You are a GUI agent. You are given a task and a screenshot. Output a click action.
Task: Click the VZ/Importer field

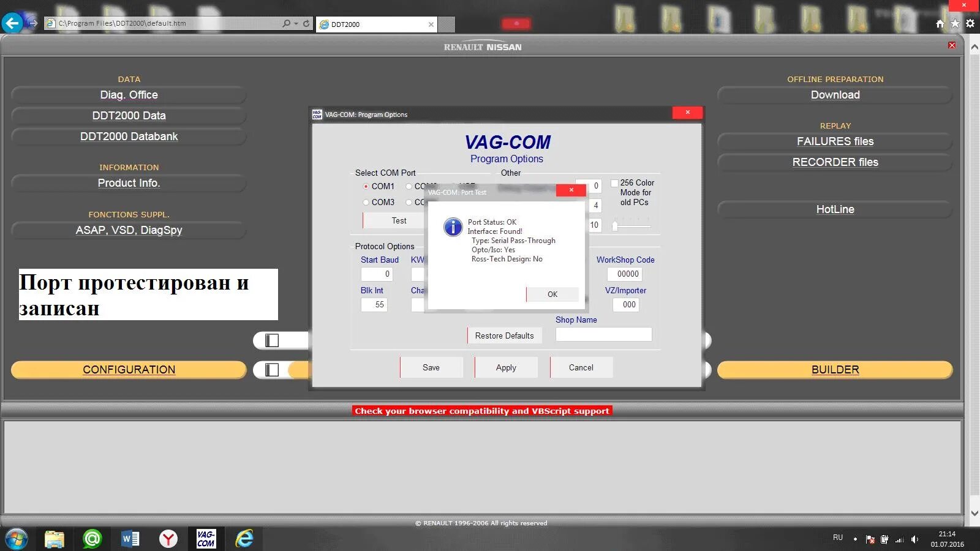(626, 304)
